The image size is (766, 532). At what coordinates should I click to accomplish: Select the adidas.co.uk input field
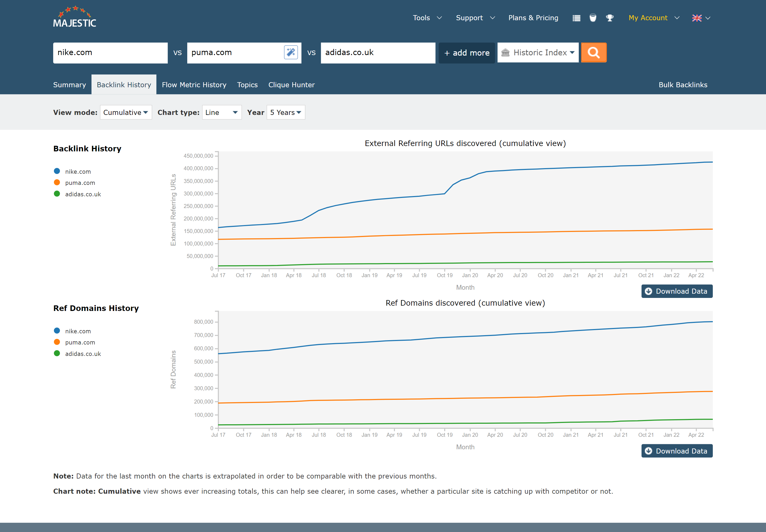tap(378, 52)
